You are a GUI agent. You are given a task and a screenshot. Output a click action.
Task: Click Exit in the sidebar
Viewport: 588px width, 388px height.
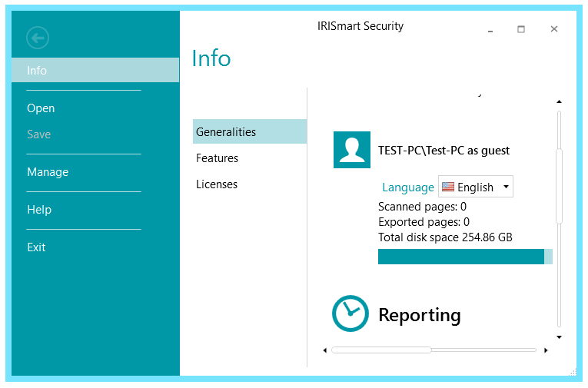click(x=36, y=247)
